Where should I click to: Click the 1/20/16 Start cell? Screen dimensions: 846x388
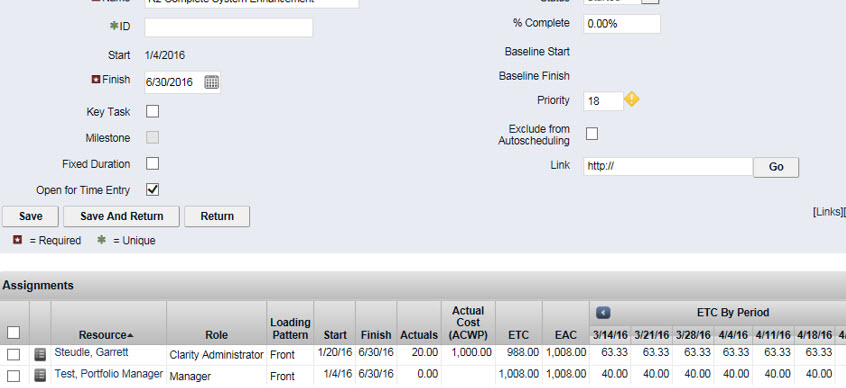click(x=335, y=352)
